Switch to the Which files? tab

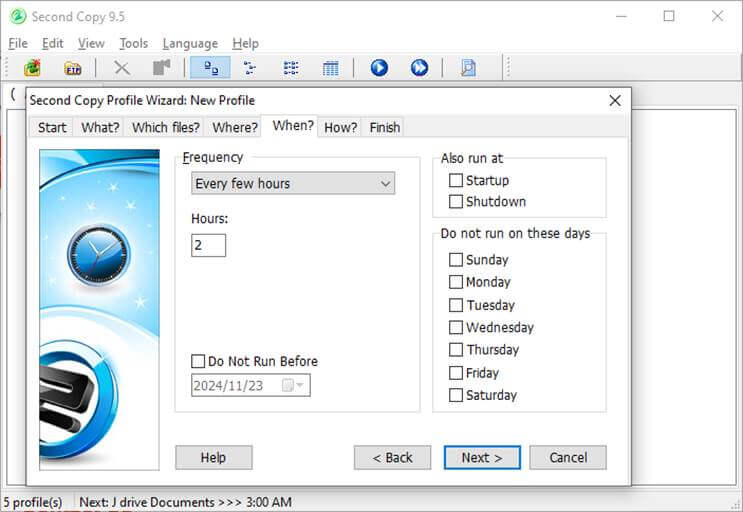(166, 127)
